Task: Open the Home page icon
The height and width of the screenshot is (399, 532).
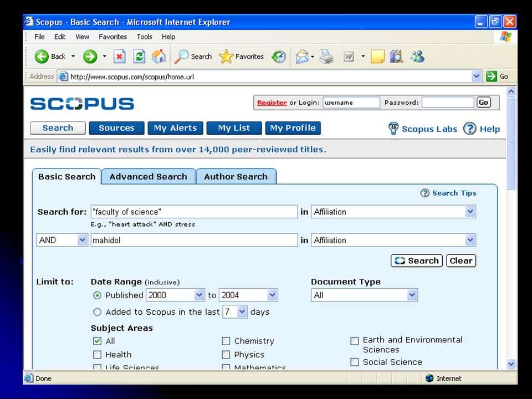Action: [159, 57]
